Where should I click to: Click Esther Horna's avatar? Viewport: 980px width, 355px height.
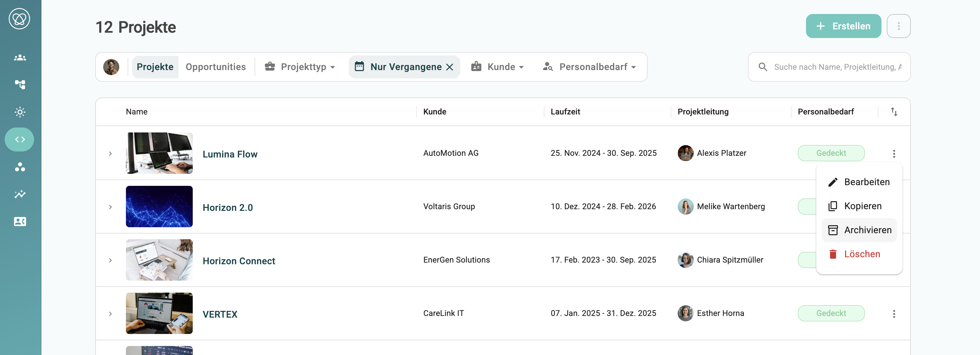click(x=685, y=313)
